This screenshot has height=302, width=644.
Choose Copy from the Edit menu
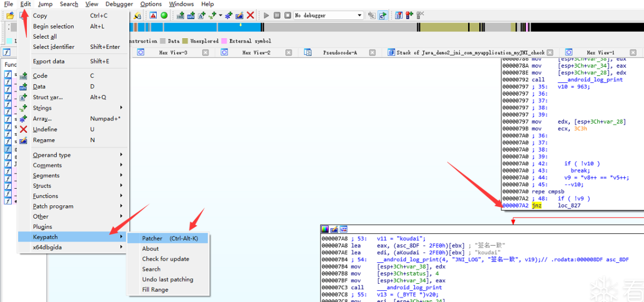tap(73, 16)
